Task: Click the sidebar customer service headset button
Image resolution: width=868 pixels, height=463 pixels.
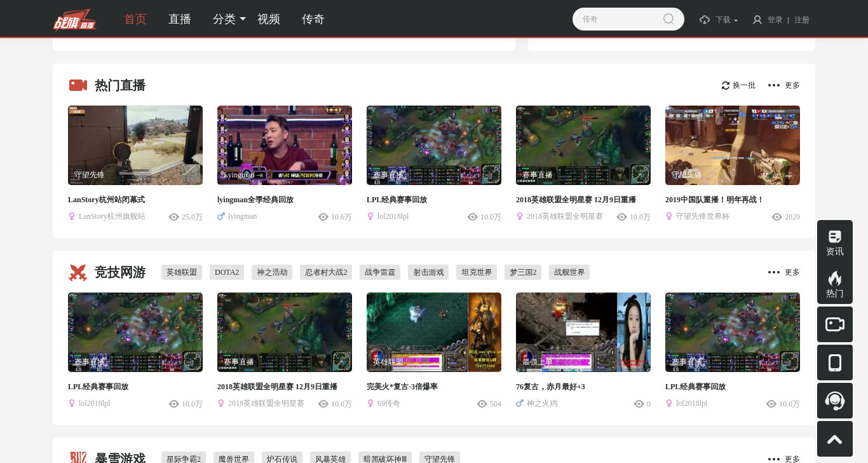Action: (835, 401)
